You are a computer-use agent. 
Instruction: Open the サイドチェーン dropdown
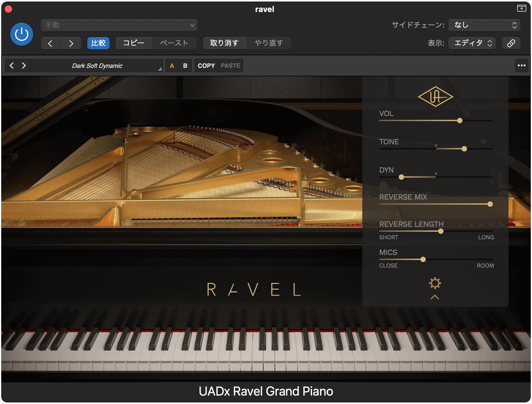point(484,25)
